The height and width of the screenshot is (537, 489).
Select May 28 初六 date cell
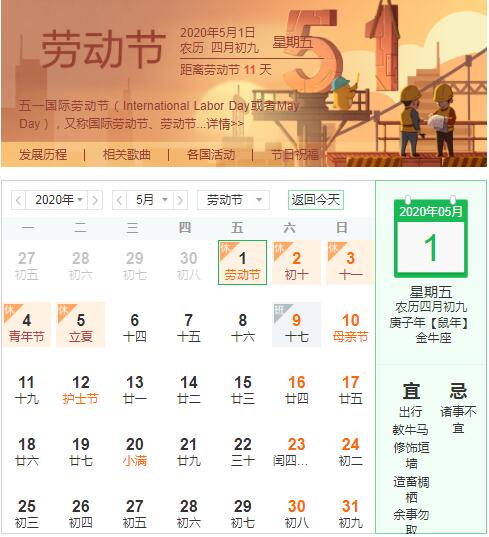(189, 511)
